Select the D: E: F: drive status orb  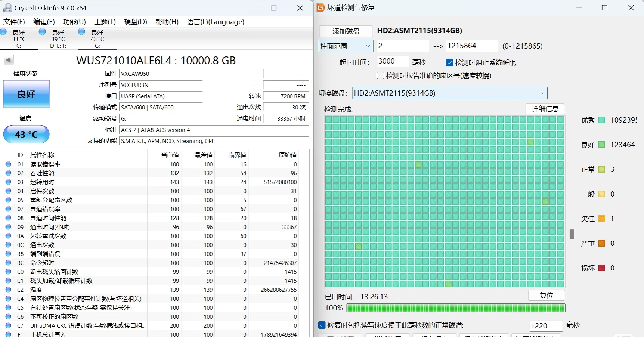pos(42,32)
